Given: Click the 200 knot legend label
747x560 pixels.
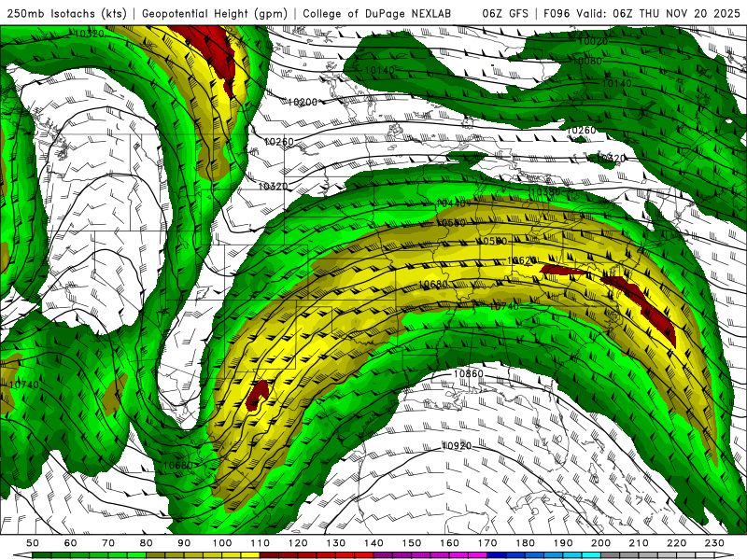Looking at the screenshot, I should tap(600, 543).
